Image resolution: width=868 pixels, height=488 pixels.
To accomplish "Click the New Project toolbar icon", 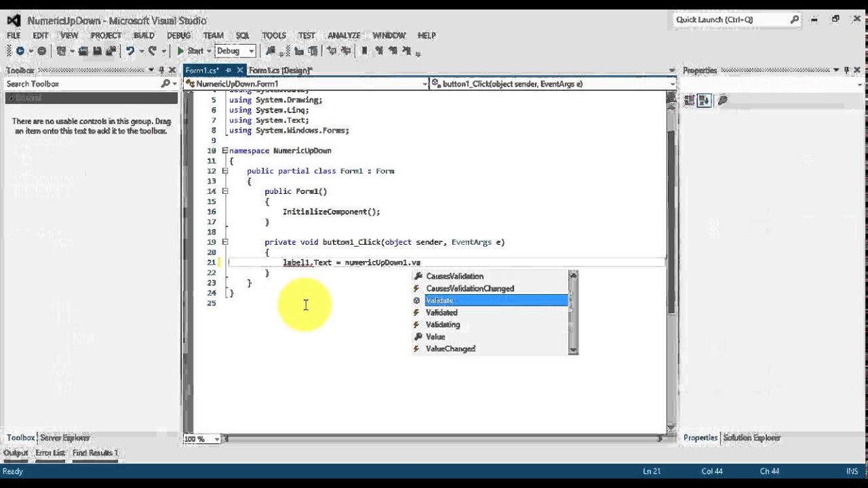I will 61,51.
